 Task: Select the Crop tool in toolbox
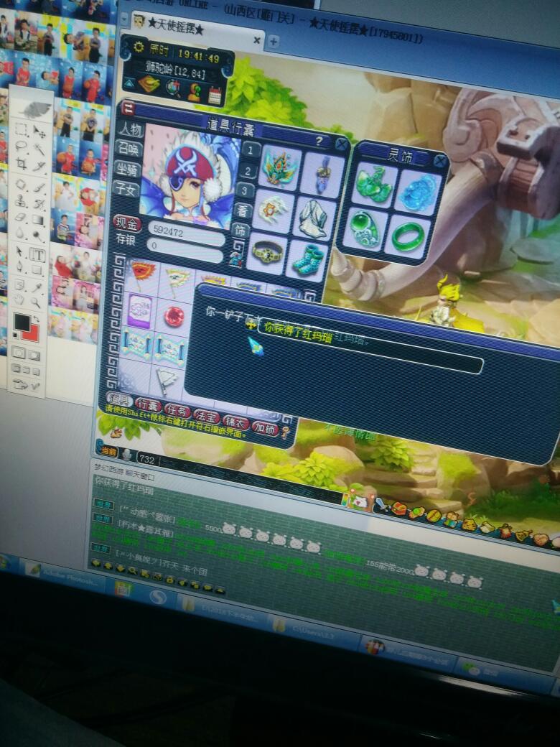tap(21, 164)
